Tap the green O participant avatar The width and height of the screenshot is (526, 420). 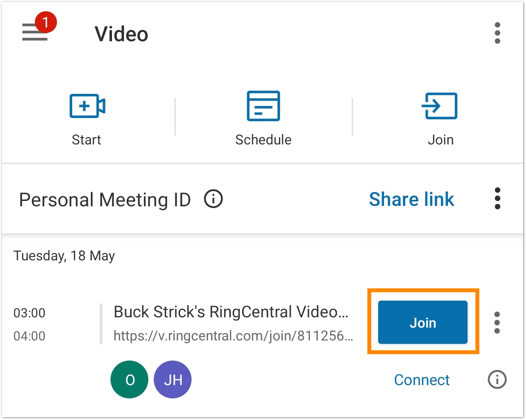129,379
